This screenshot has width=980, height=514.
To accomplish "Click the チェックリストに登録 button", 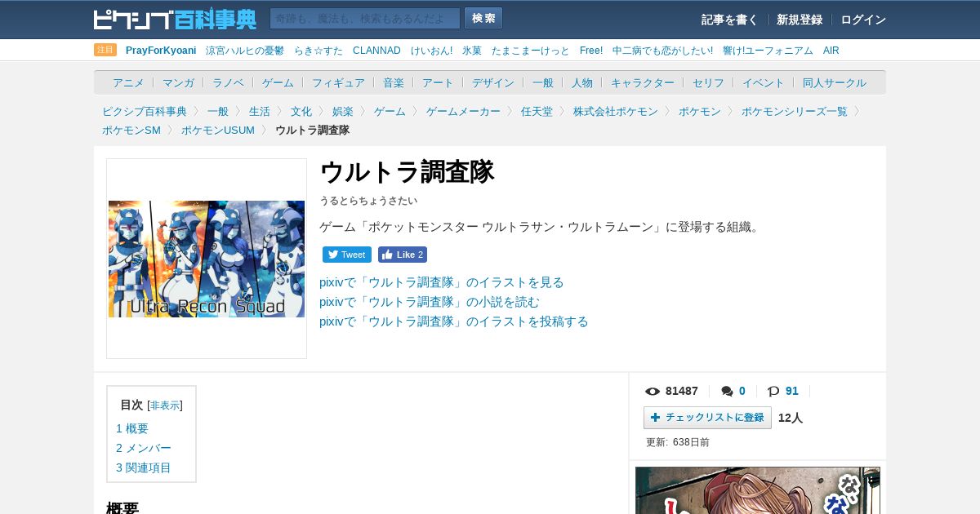I will pyautogui.click(x=707, y=418).
